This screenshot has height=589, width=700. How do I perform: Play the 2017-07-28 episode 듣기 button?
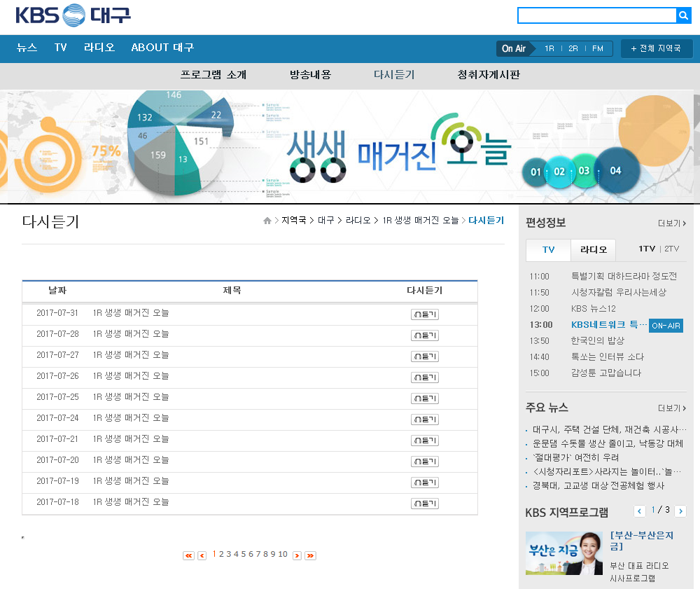pyautogui.click(x=425, y=335)
